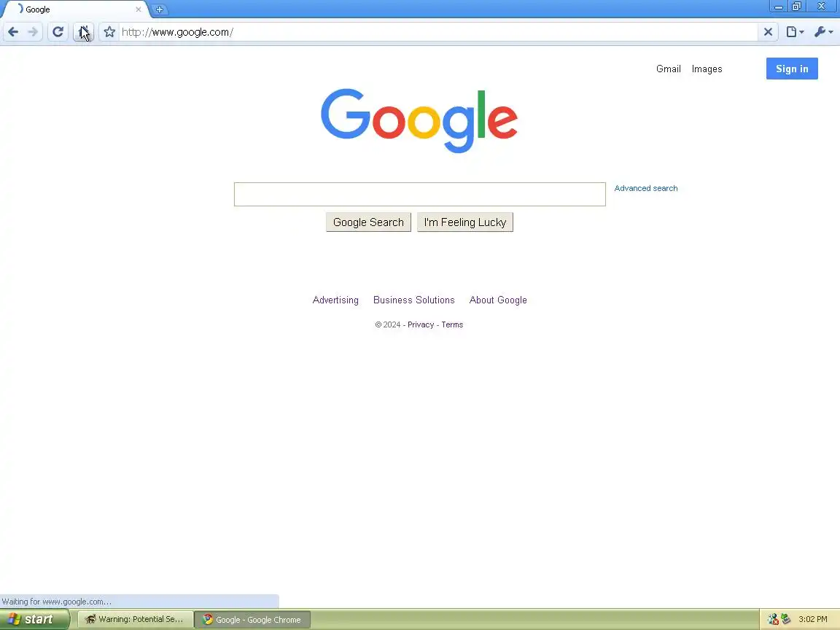Screen dimensions: 840x630
Task: Open the Terms link
Action: (452, 324)
